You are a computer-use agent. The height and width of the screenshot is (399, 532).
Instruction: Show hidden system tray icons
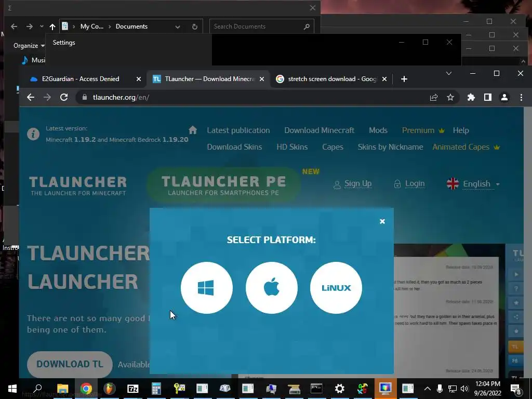[428, 389]
